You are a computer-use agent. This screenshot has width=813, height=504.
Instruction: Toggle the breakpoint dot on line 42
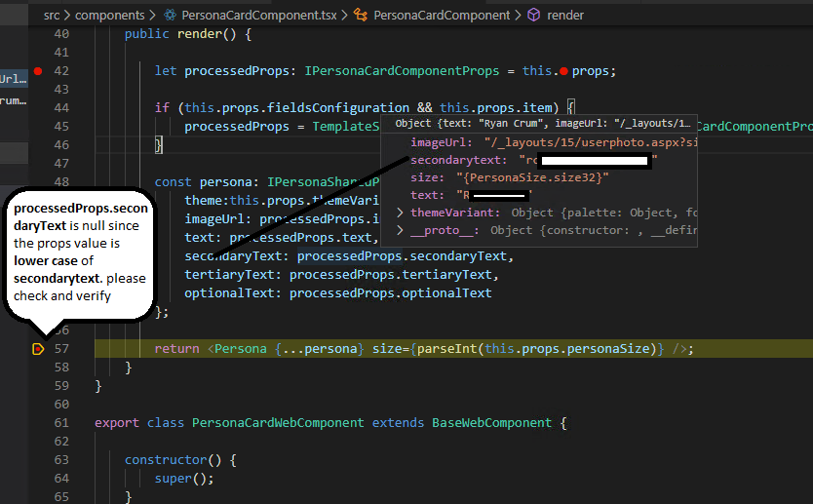(x=38, y=71)
